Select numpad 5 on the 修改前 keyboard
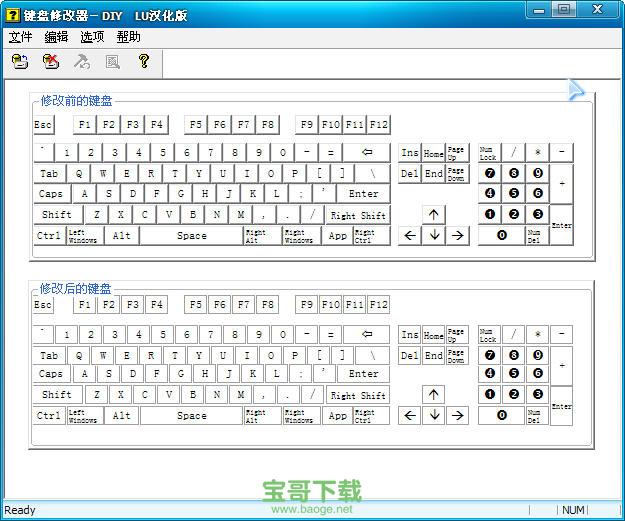 point(513,194)
